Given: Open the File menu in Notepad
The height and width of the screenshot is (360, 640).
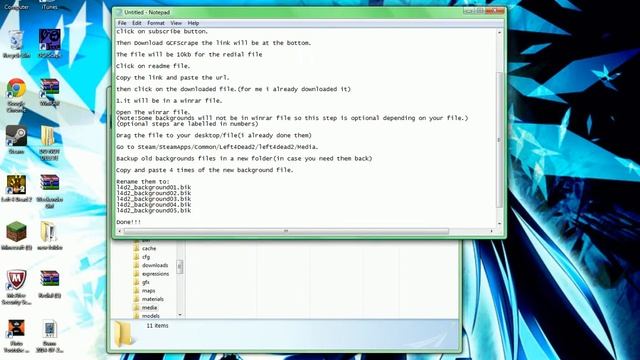Looking at the screenshot, I should [x=122, y=23].
